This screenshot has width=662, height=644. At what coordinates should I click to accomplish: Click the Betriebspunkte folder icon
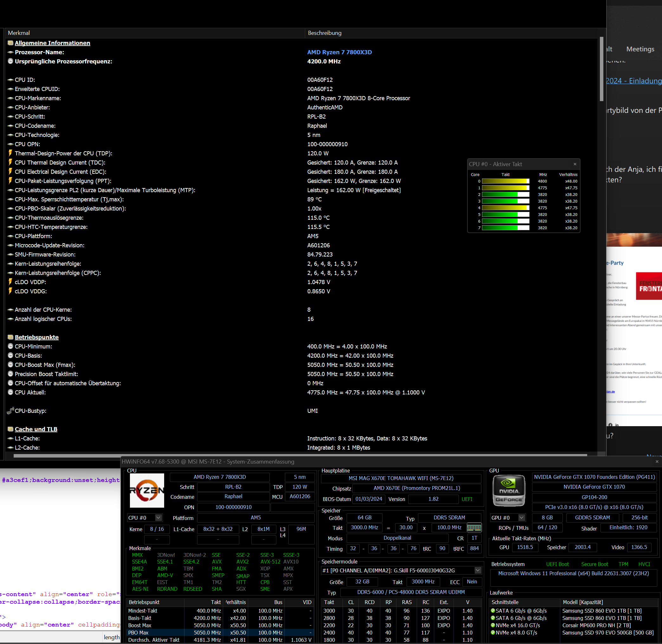(x=10, y=337)
